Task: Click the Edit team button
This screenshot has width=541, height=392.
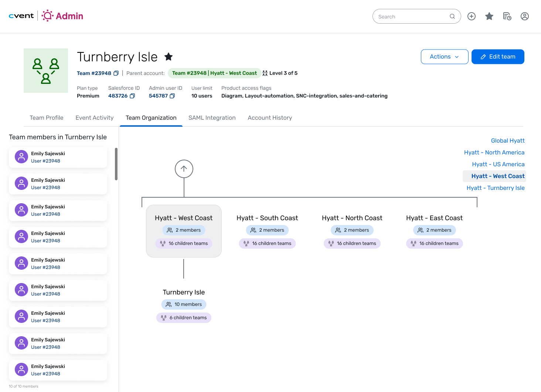Action: pyautogui.click(x=498, y=57)
